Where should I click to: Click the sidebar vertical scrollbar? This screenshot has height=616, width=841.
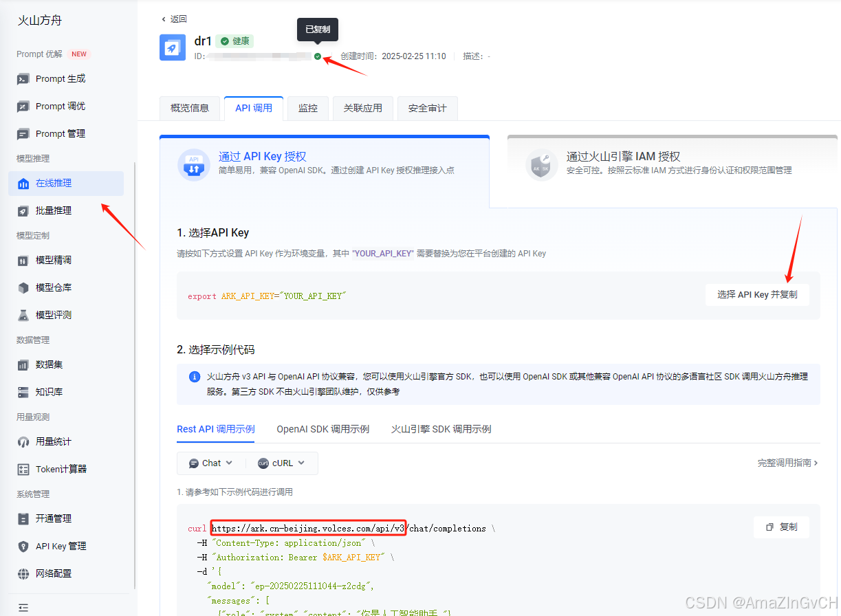[x=135, y=375]
